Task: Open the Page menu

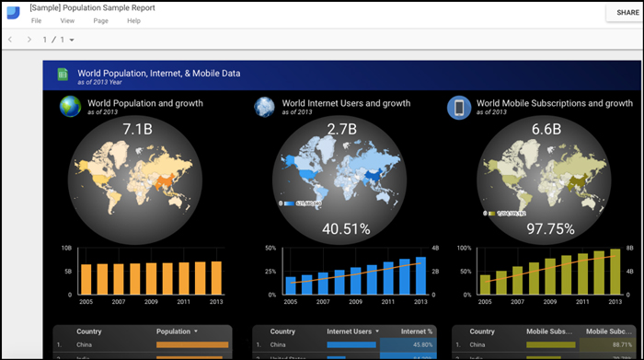Action: pos(100,21)
